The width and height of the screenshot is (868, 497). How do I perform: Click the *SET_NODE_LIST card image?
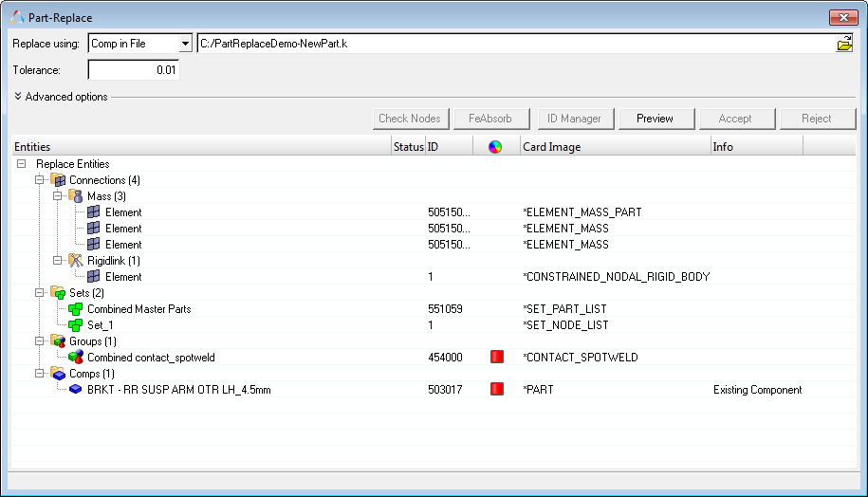[x=565, y=325]
